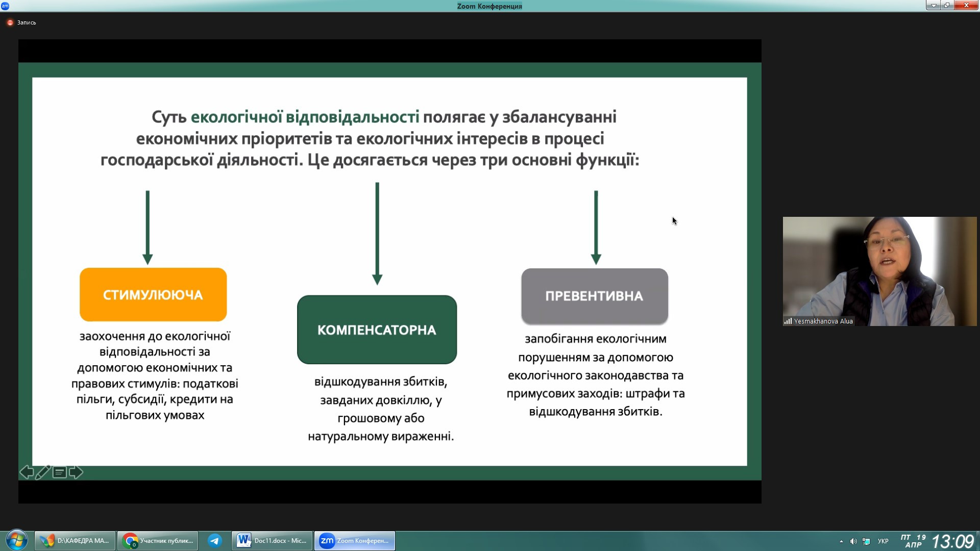This screenshot has height=551, width=980.
Task: Switch to Chrome Участник публик... window
Action: pos(158,541)
